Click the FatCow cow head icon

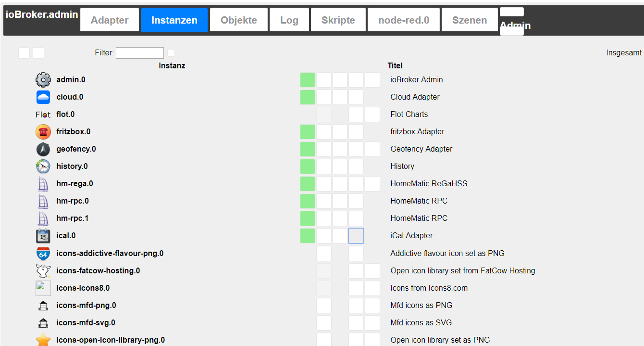(43, 271)
